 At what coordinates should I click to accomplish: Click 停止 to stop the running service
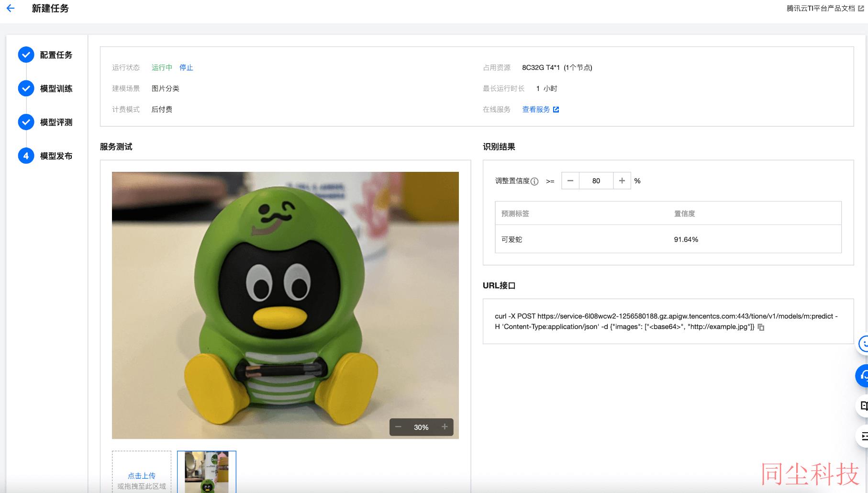tap(186, 67)
